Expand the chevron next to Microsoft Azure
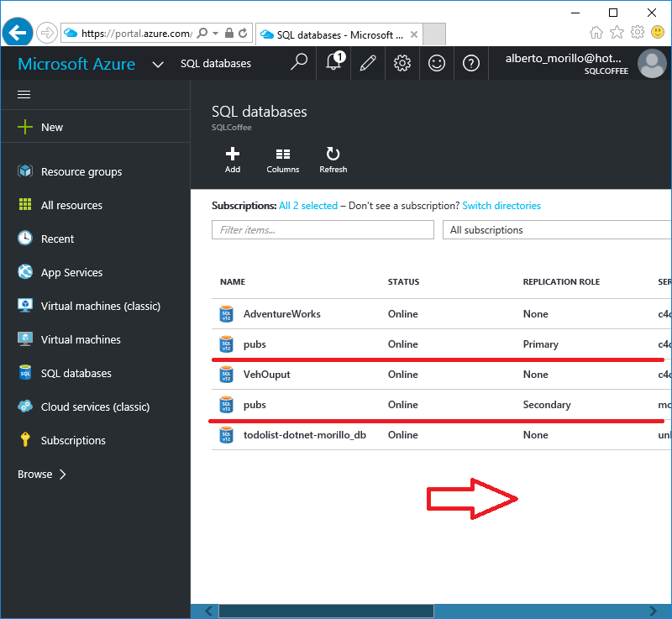Image resolution: width=672 pixels, height=619 pixels. tap(158, 65)
